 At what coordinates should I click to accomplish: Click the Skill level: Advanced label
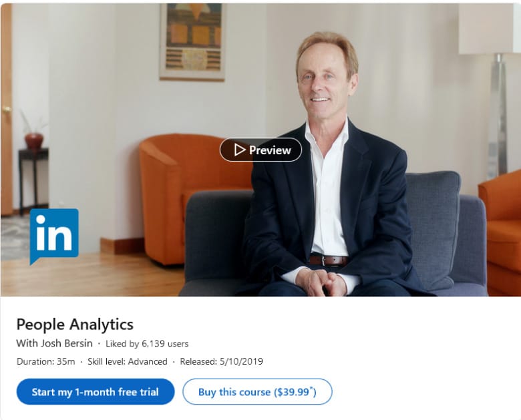pyautogui.click(x=128, y=361)
